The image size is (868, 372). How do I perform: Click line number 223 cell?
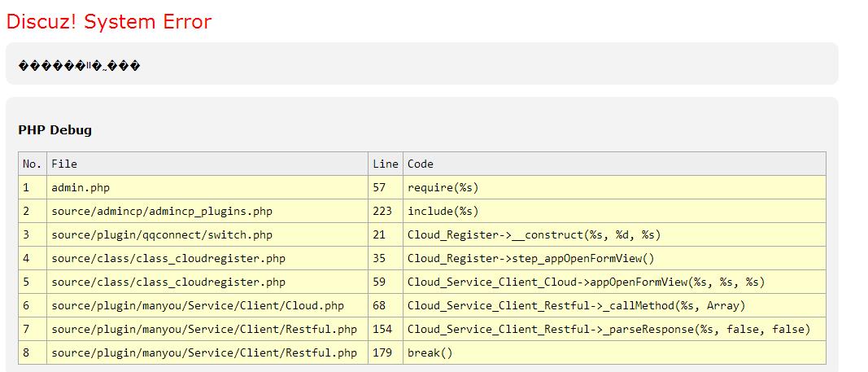click(382, 211)
